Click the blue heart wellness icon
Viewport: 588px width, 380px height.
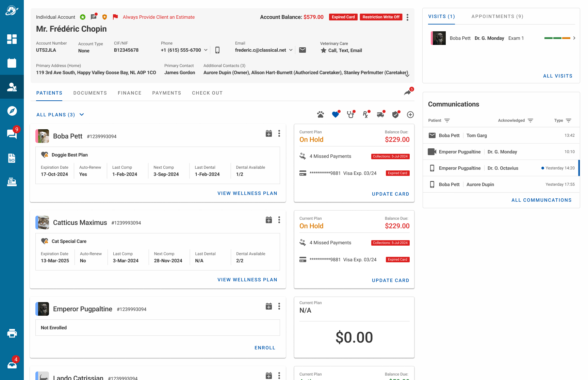(336, 115)
